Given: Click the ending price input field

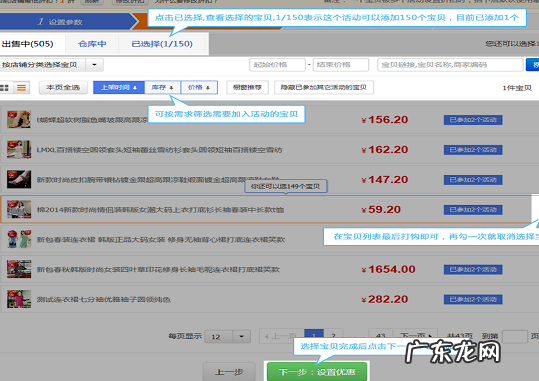Looking at the screenshot, I should click(341, 65).
